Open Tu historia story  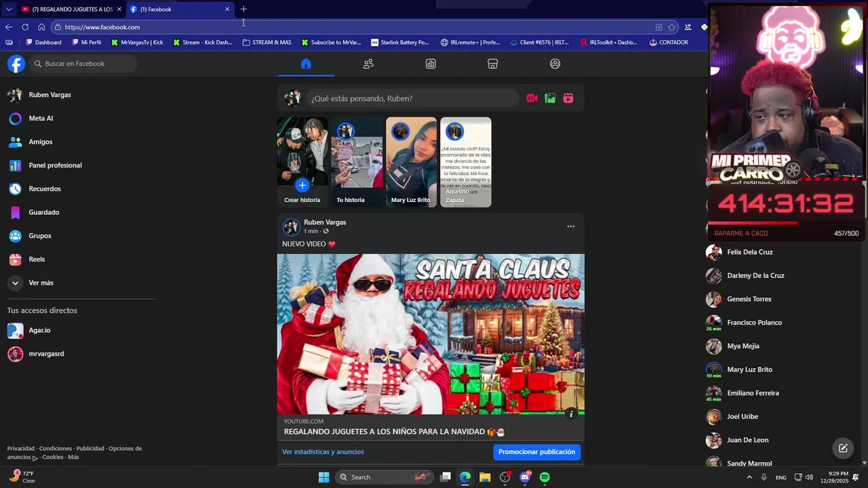[x=357, y=162]
